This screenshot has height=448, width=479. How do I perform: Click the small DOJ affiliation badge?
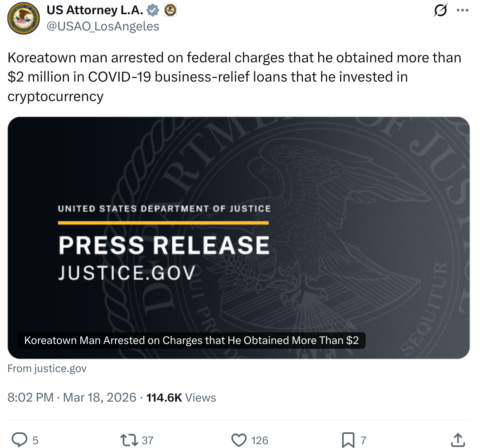pos(170,10)
